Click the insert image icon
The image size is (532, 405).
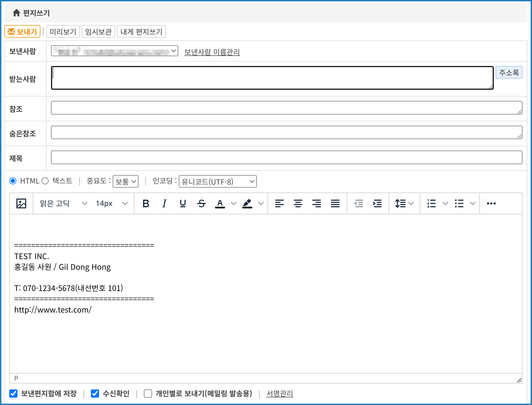pyautogui.click(x=21, y=203)
